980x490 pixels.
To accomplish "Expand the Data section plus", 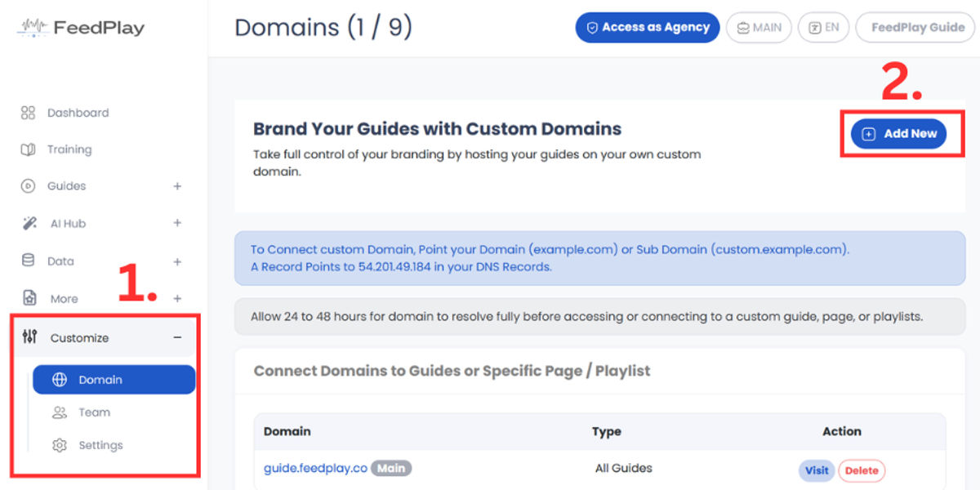I will 177,261.
